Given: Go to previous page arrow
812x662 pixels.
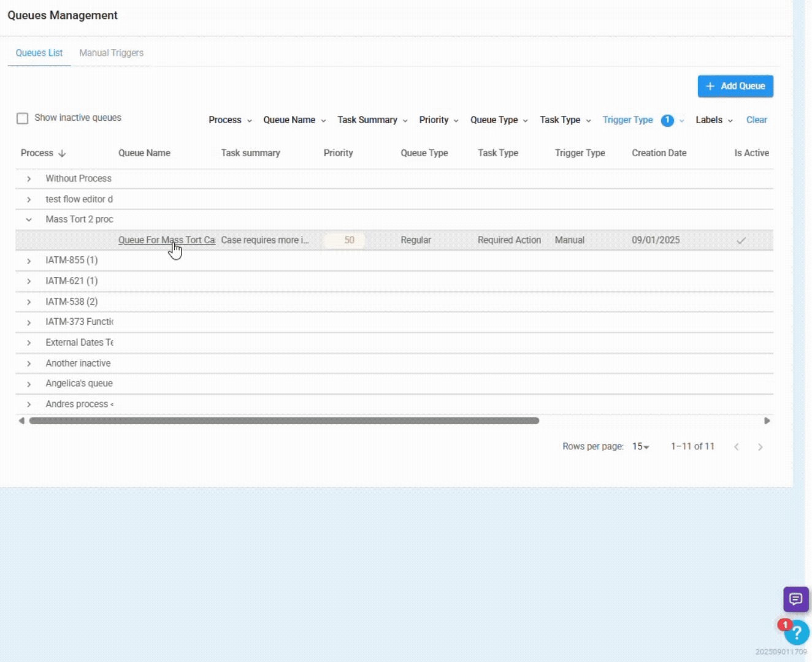Looking at the screenshot, I should 737,447.
